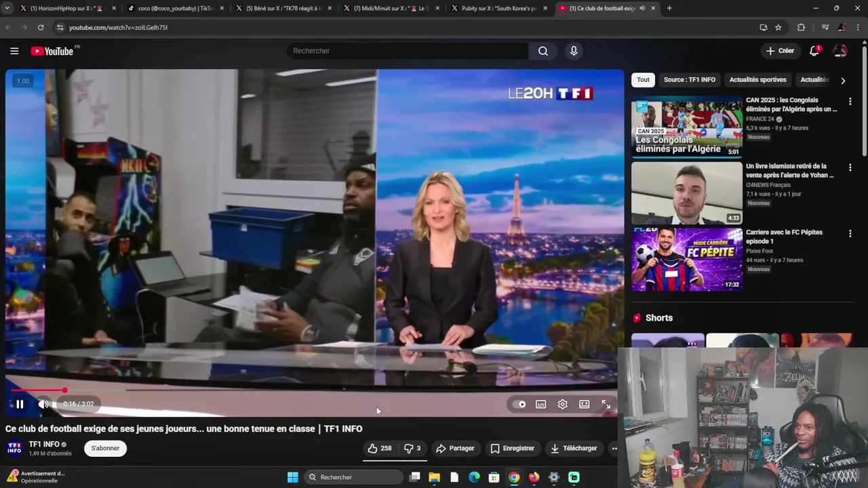
Task: Open options menu for Un livre islamiste video
Action: [x=850, y=167]
